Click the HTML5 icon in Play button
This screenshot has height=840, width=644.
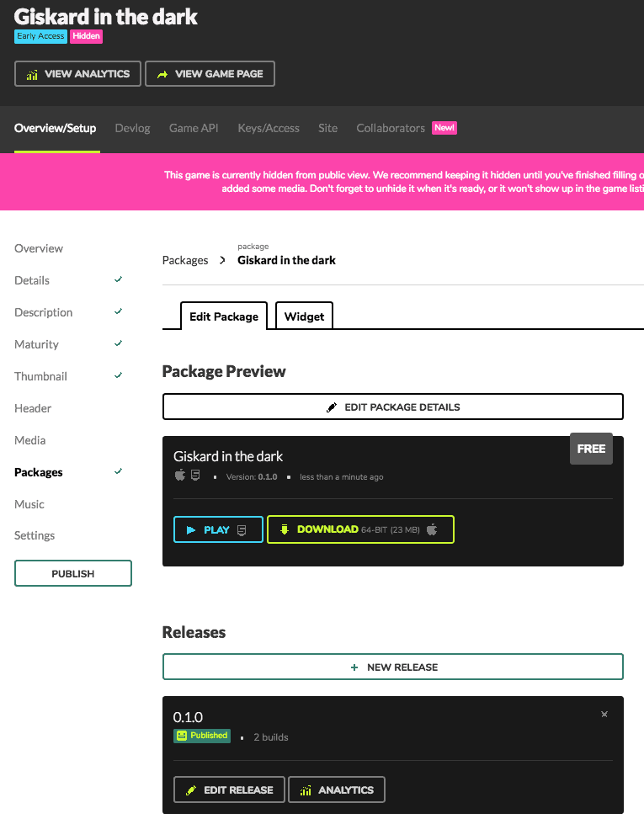tap(242, 529)
